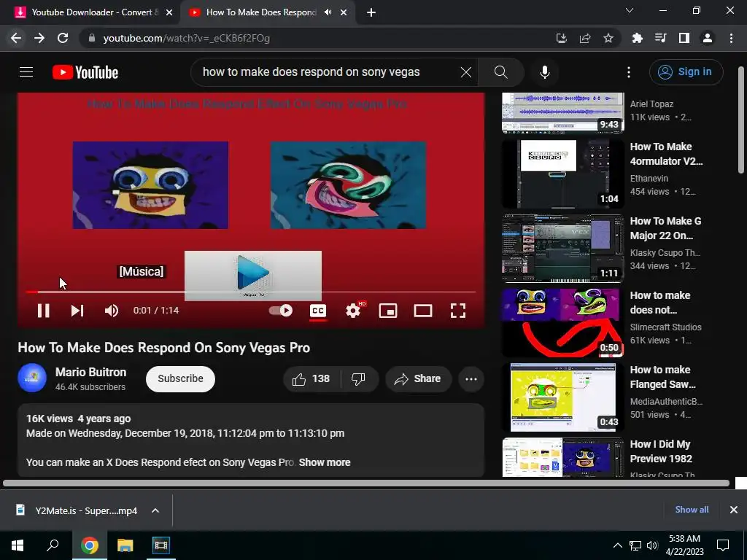Image resolution: width=747 pixels, height=560 pixels.
Task: Click the address bar URL
Action: click(186, 38)
